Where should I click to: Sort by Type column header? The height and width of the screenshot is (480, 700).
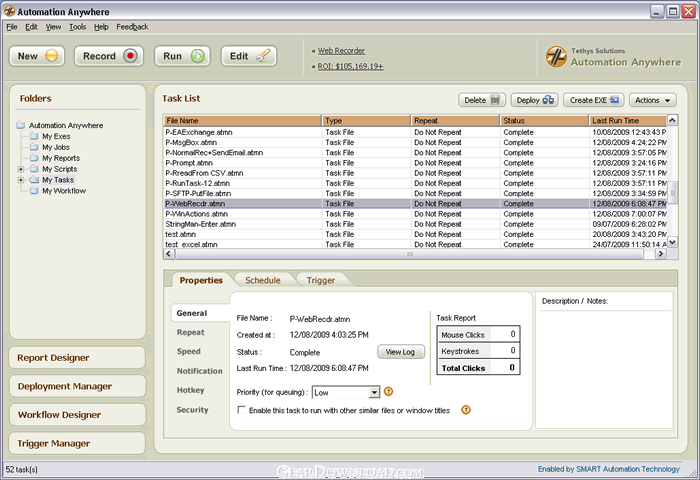pos(366,121)
